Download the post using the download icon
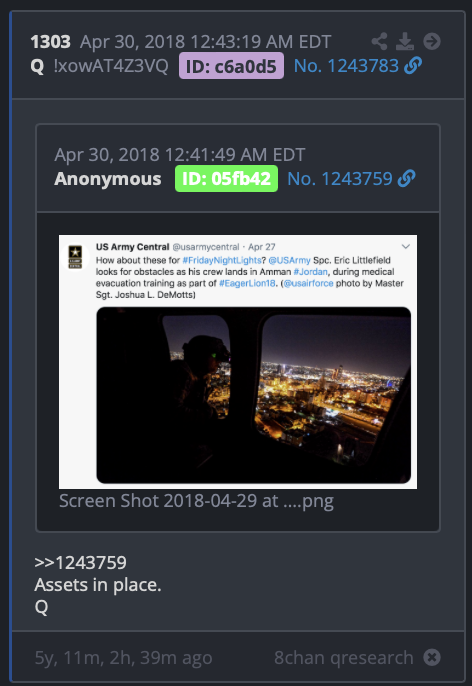The width and height of the screenshot is (472, 686). point(405,42)
